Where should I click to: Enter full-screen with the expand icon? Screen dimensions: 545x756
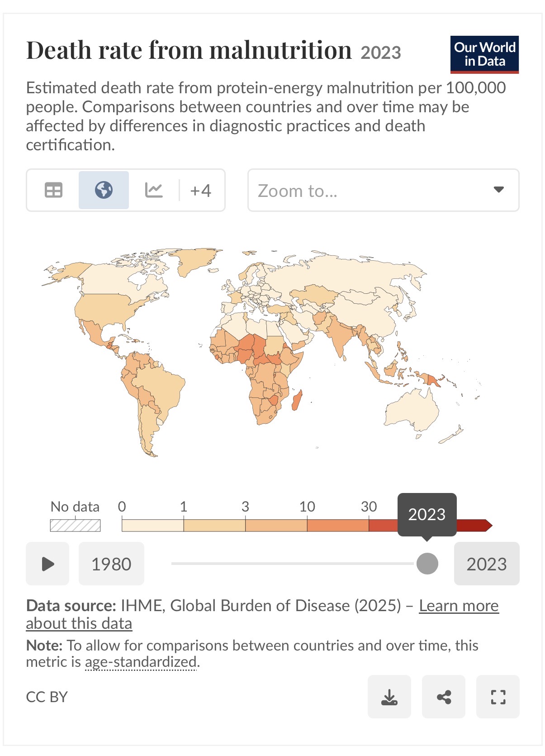point(498,697)
